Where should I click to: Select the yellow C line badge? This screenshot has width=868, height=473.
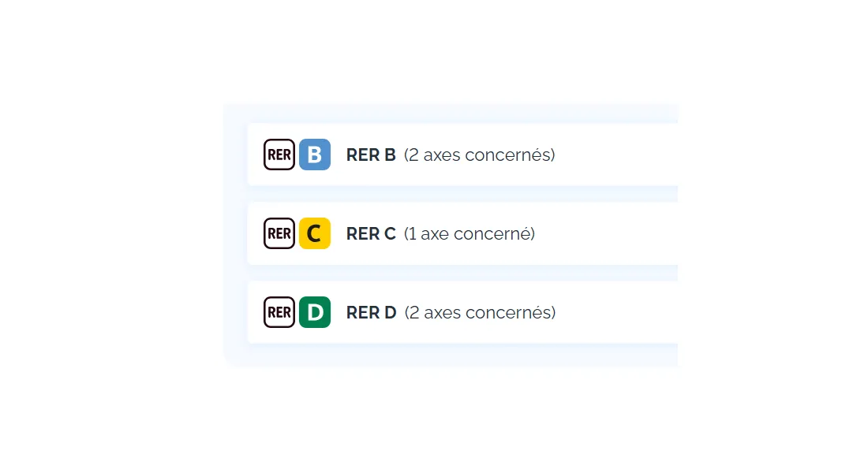[315, 233]
